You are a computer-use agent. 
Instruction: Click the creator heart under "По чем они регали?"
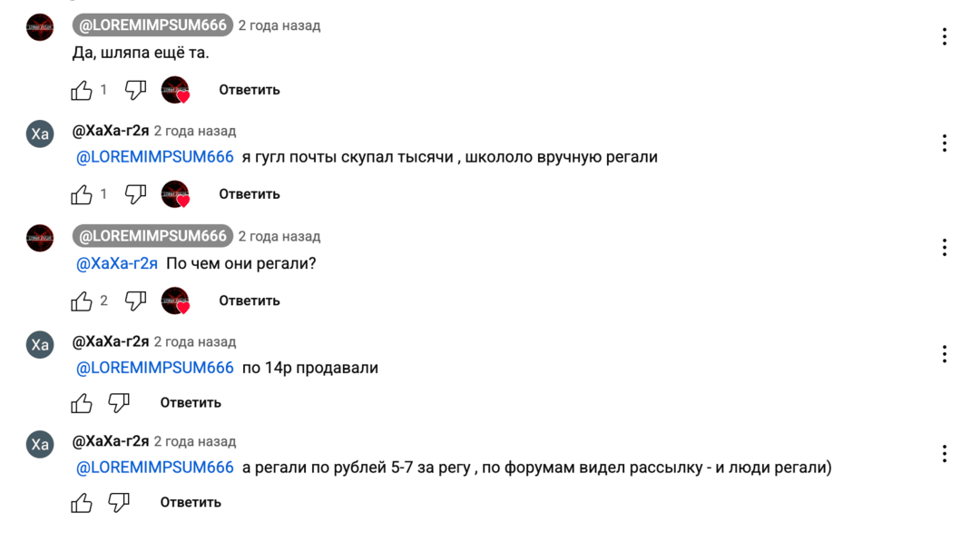pos(174,301)
